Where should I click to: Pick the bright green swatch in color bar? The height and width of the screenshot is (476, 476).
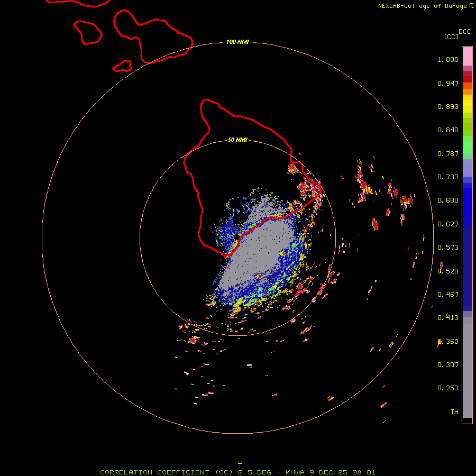coord(467,144)
